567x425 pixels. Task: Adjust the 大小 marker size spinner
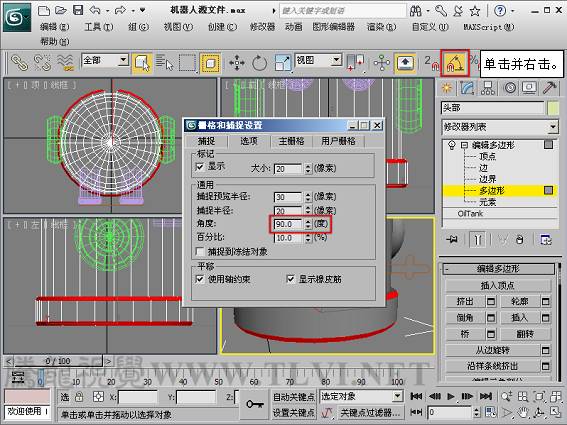point(308,169)
